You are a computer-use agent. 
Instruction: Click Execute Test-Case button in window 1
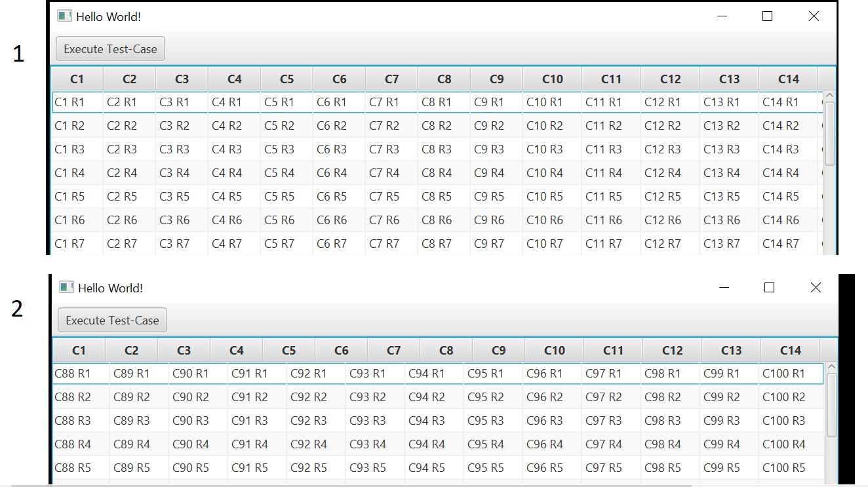tap(110, 49)
